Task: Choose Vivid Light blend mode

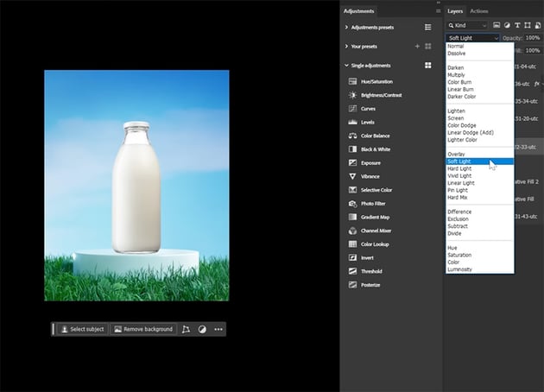Action: [x=479, y=176]
